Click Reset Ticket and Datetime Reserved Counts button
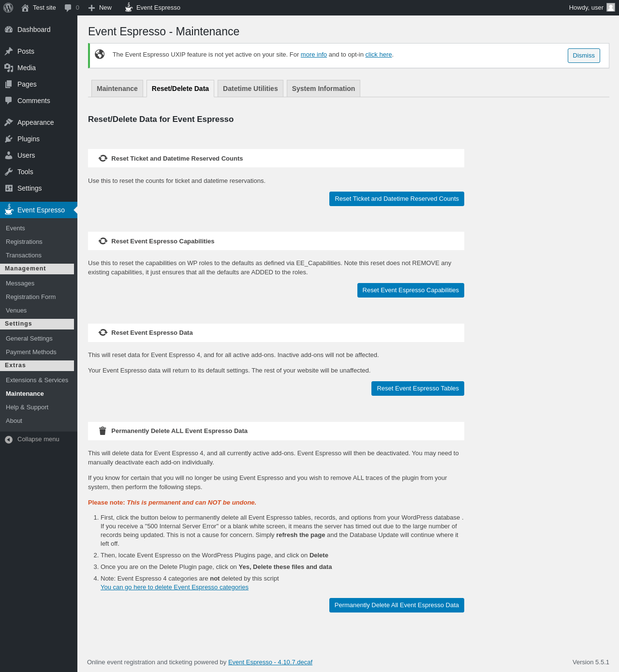The image size is (619, 672). (397, 199)
